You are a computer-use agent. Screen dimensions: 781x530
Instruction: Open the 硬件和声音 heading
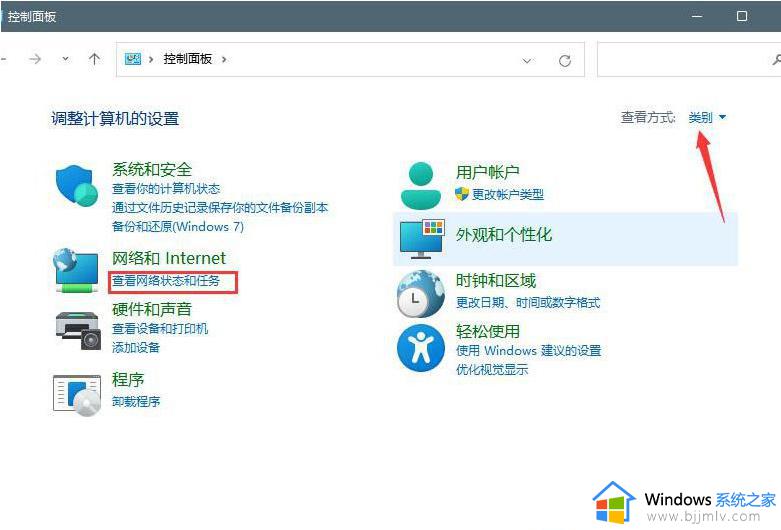click(152, 309)
